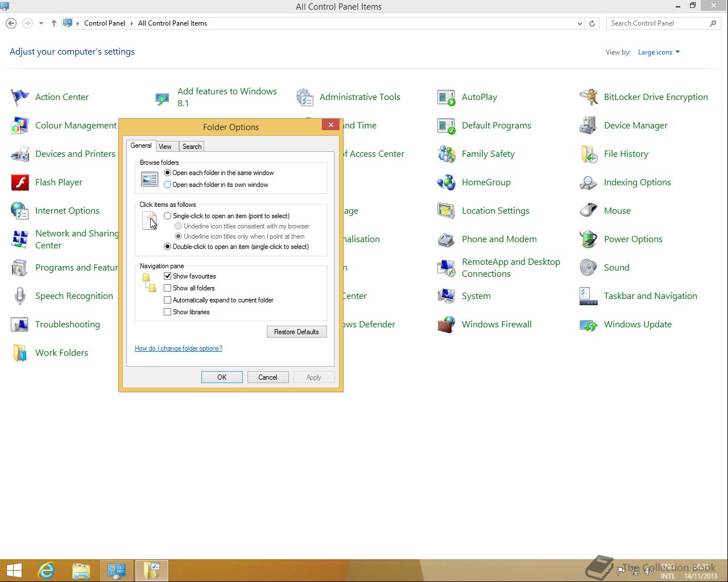Open Work Folders icon
Viewport: 728px width, 582px height.
tap(20, 353)
